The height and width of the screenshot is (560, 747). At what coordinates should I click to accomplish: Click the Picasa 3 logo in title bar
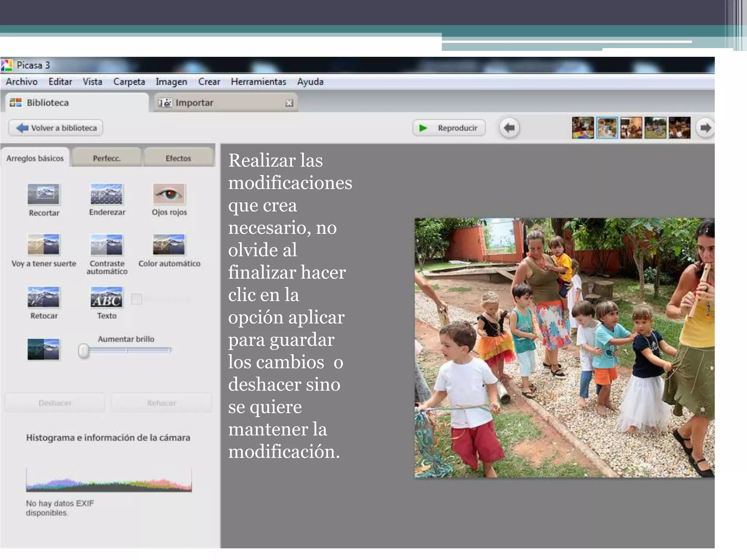(x=7, y=65)
